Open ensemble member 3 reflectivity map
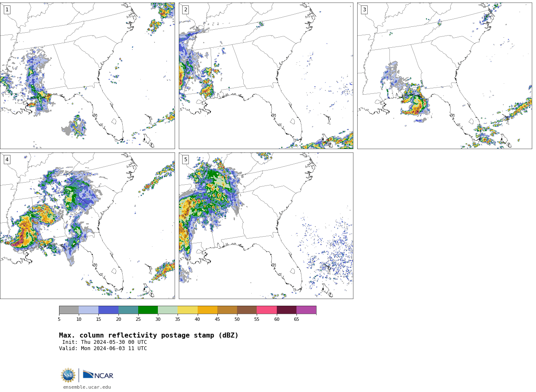536x392 pixels. coord(444,76)
